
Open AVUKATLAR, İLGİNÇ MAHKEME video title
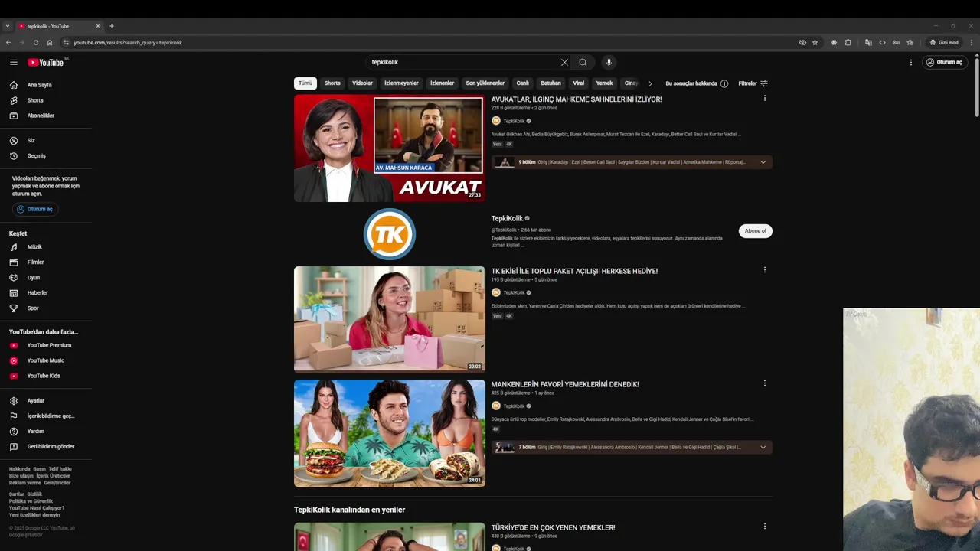[x=577, y=99]
